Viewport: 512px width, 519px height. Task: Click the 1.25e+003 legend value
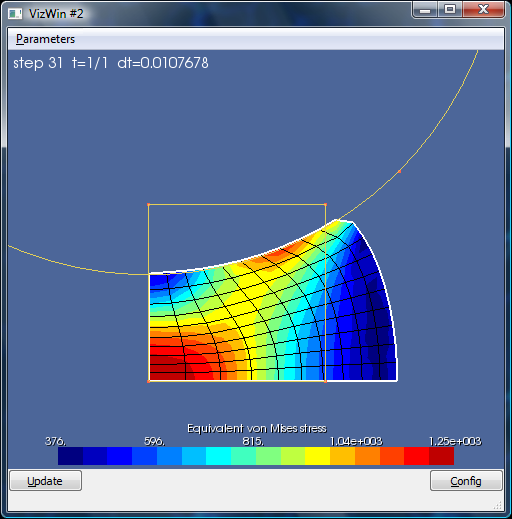[x=455, y=441]
